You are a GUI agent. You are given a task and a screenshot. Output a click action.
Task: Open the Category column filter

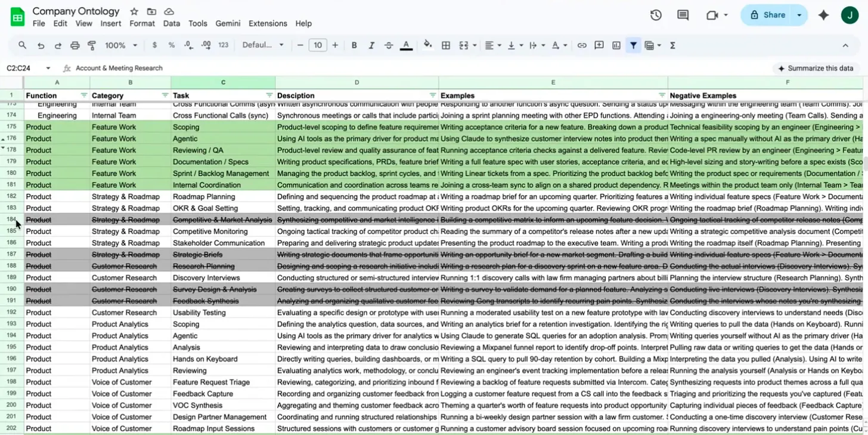click(x=165, y=95)
